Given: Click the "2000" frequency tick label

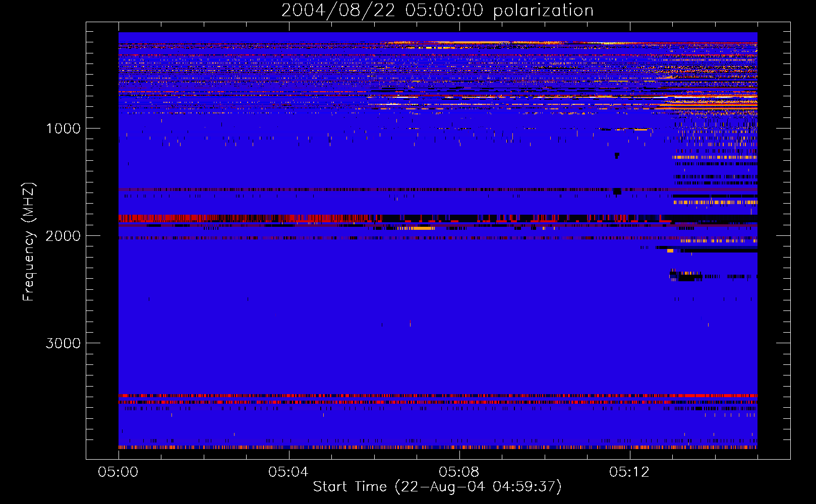Looking at the screenshot, I should pos(63,236).
